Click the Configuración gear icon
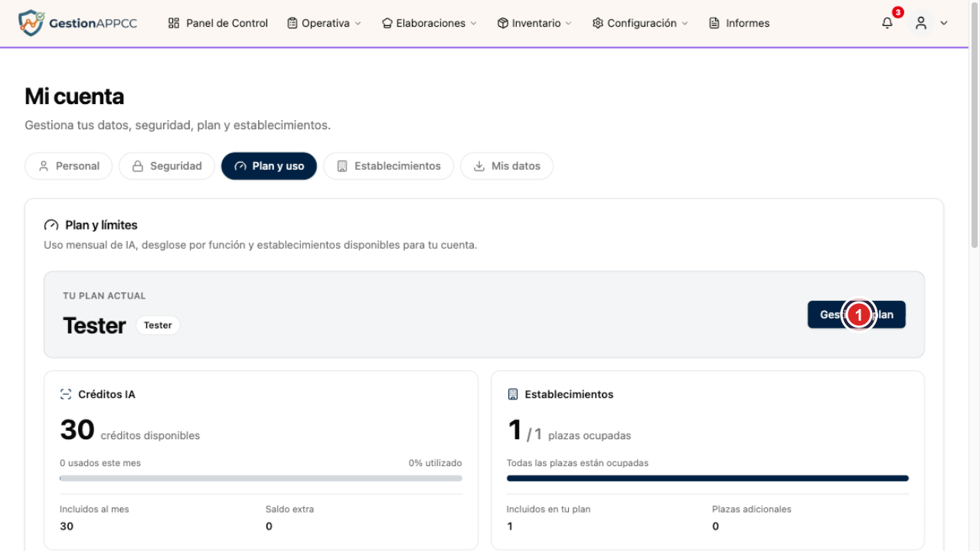This screenshot has width=980, height=551. (x=598, y=23)
